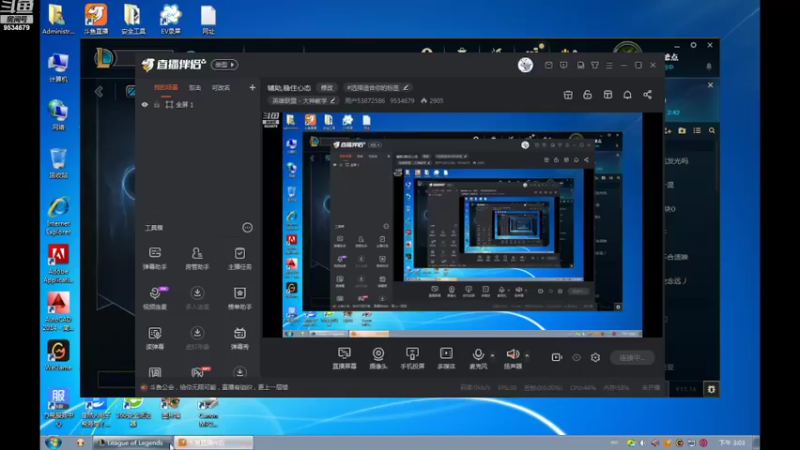Click the gift box icon above the preview

tap(568, 95)
